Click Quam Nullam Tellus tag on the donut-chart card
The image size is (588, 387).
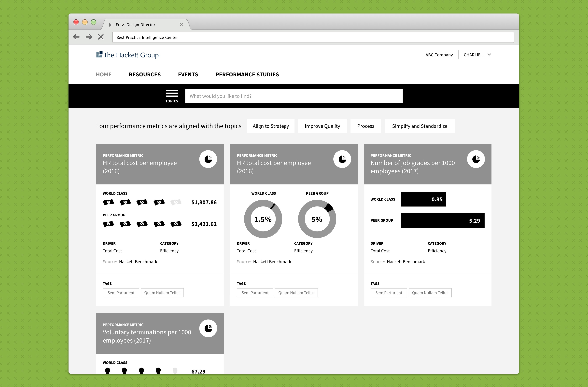point(296,293)
